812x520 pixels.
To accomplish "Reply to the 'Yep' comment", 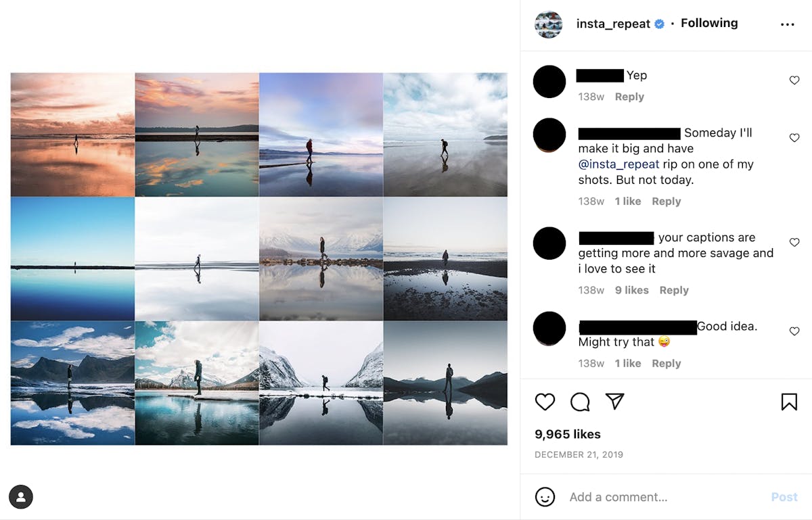I will click(x=629, y=97).
